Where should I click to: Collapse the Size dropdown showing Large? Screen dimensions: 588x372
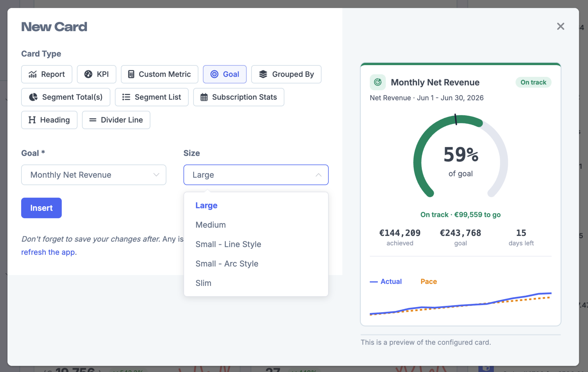point(256,175)
